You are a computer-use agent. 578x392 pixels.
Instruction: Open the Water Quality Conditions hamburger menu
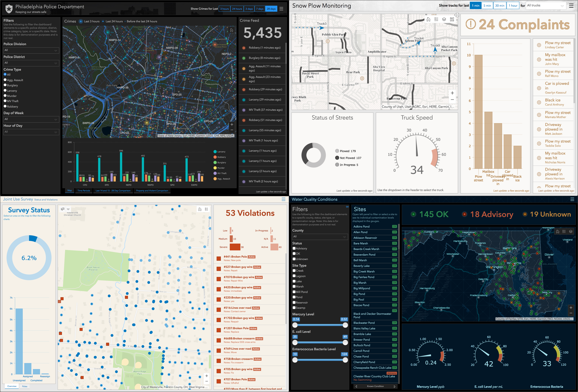tap(572, 199)
